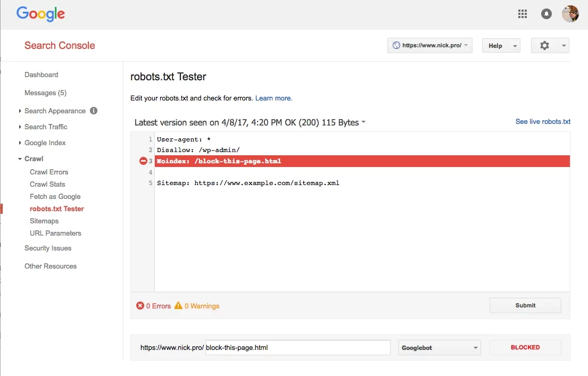This screenshot has width=588, height=376.
Task: Open the Google apps grid icon
Action: coord(522,14)
